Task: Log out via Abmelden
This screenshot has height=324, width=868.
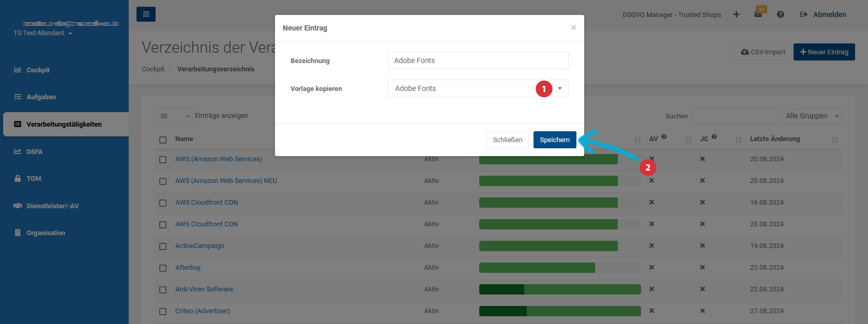Action: pyautogui.click(x=823, y=14)
